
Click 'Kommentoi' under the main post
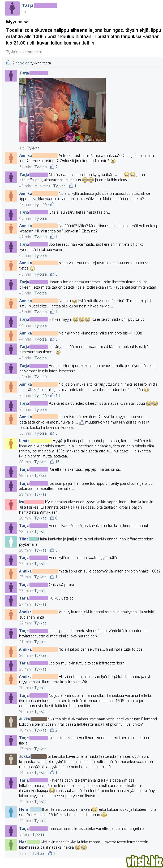click(32, 52)
